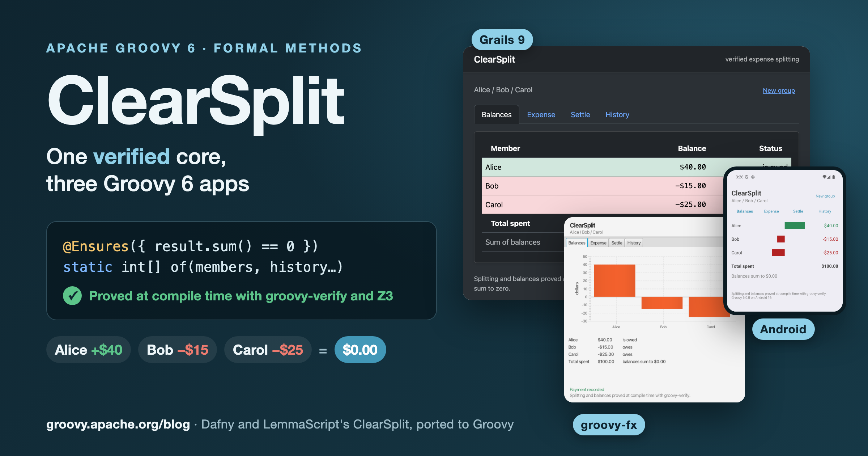Click the New group link in the Grails window

(779, 90)
